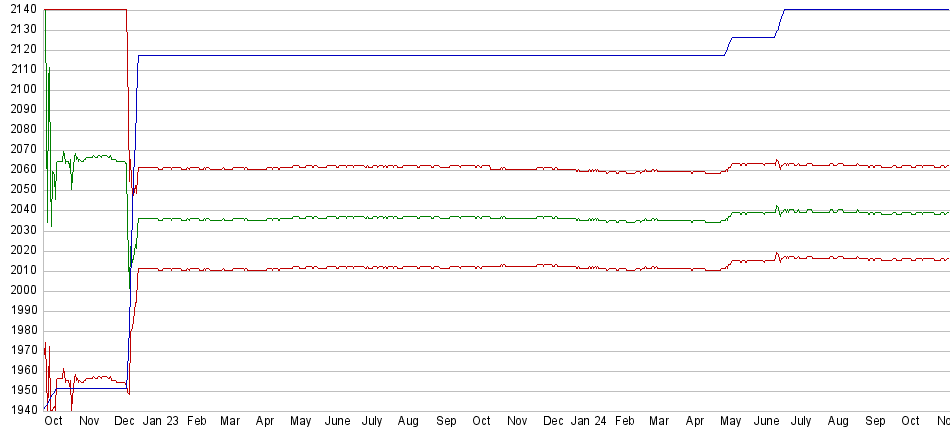Select the upper red-black line near 2060

pyautogui.click(x=400, y=167)
